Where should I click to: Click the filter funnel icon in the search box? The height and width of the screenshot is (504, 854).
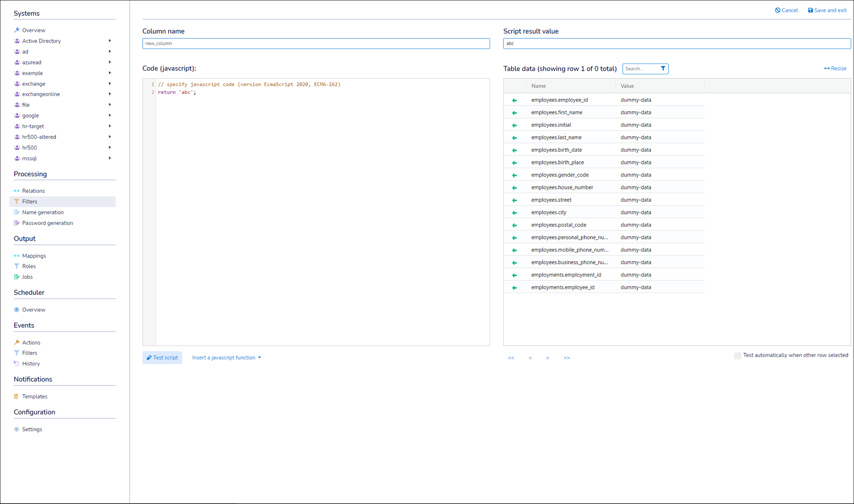click(663, 69)
